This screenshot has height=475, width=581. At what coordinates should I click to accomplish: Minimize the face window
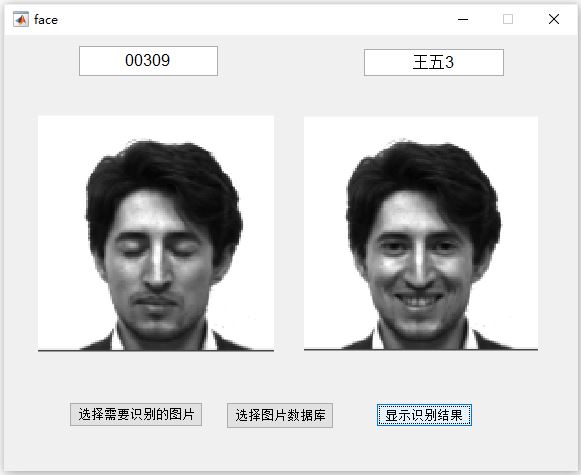click(x=463, y=19)
